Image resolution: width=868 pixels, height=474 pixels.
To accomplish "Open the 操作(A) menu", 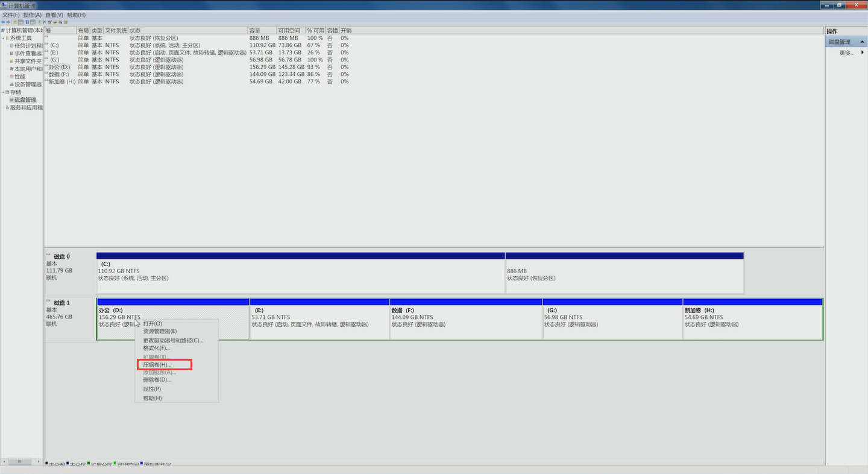I will click(x=33, y=14).
